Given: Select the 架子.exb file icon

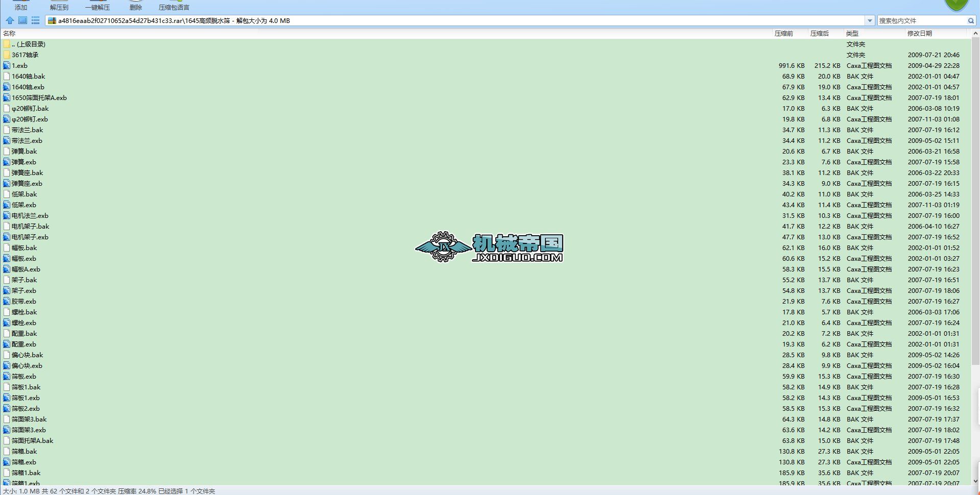Looking at the screenshot, I should click(7, 290).
